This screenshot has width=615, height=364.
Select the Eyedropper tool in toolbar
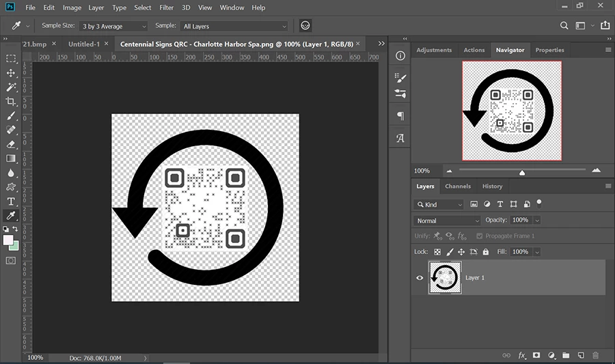11,216
